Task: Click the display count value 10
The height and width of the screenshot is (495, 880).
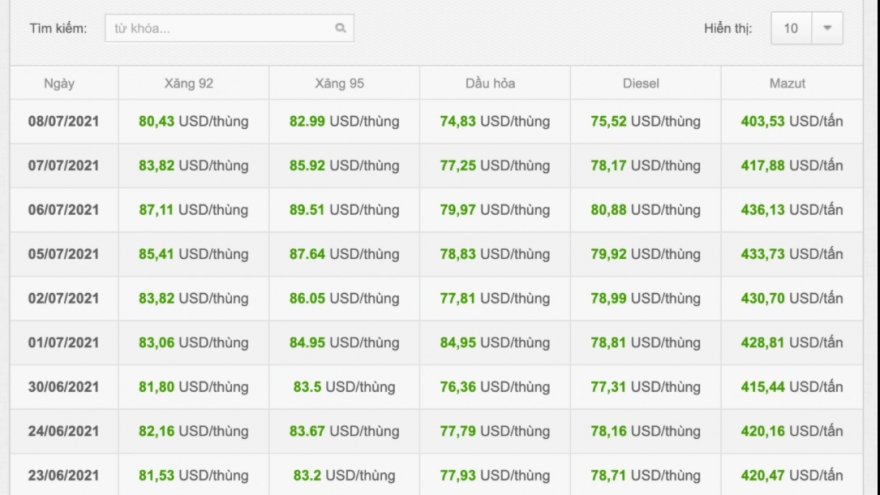Action: tap(791, 29)
